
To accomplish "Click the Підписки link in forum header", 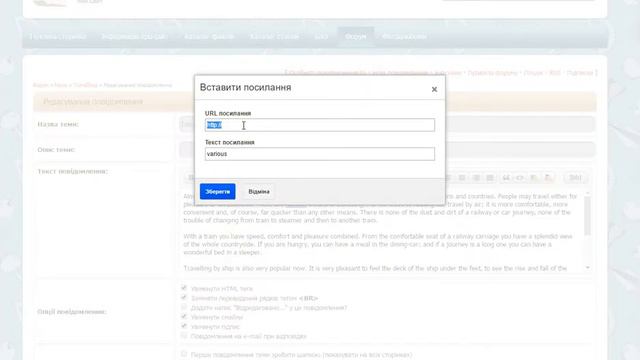I will [x=580, y=73].
